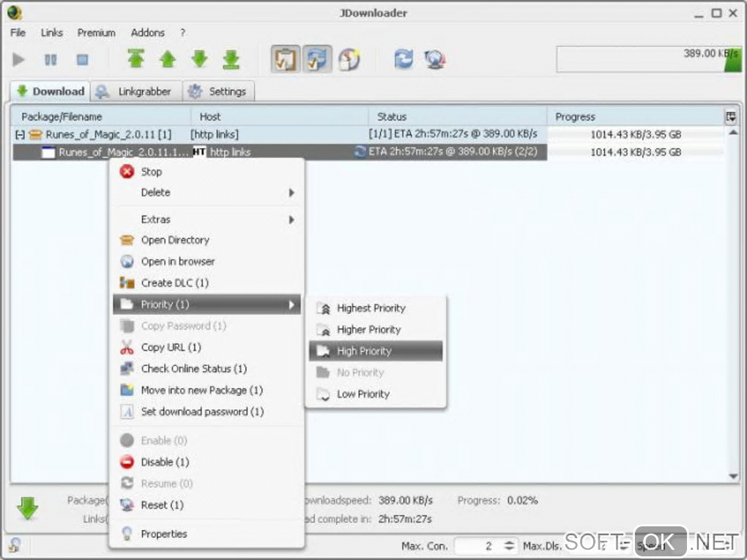Image resolution: width=747 pixels, height=560 pixels.
Task: Click the update globe toolbar icon
Action: [435, 59]
